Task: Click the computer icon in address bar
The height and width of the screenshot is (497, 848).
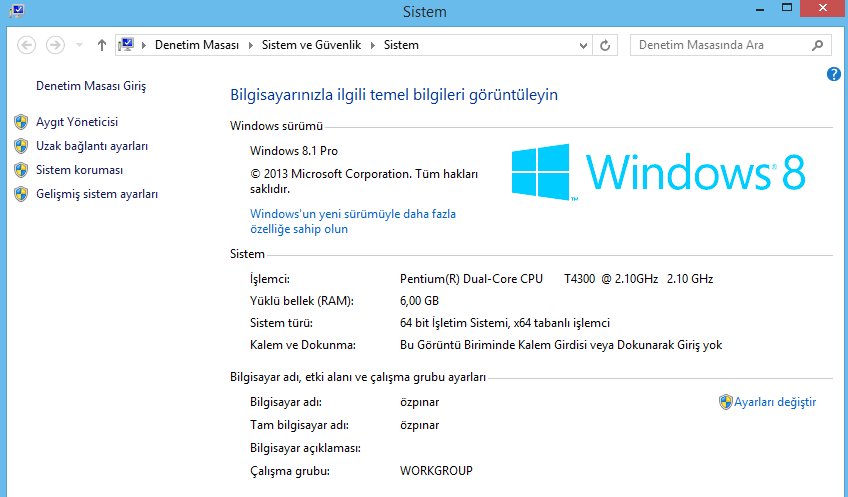Action: (126, 45)
